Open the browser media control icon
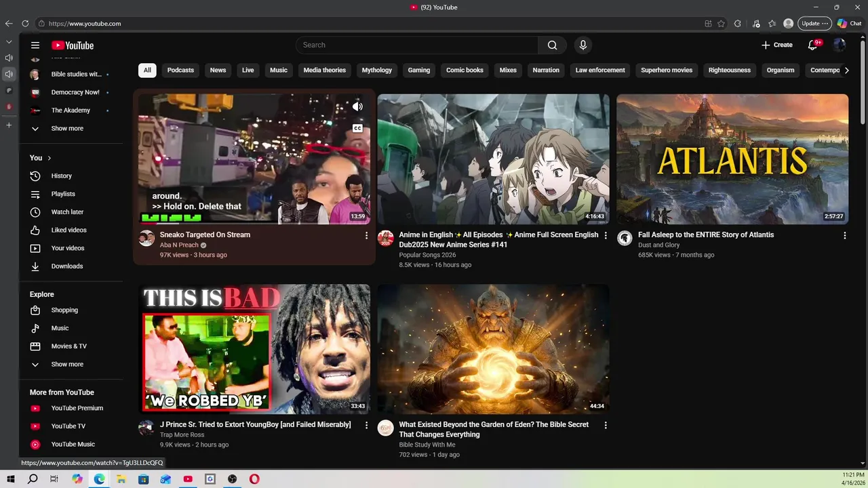Image resolution: width=868 pixels, height=488 pixels. tap(756, 23)
